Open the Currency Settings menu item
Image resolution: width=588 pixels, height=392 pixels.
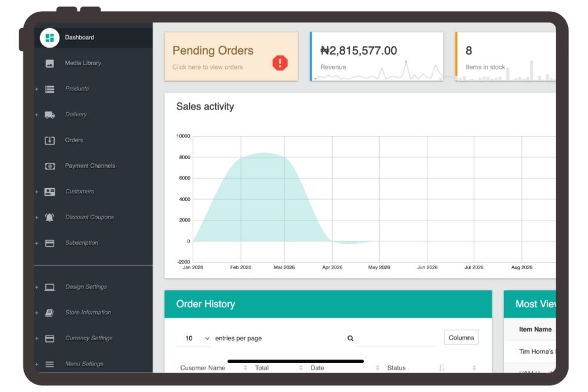pos(89,339)
